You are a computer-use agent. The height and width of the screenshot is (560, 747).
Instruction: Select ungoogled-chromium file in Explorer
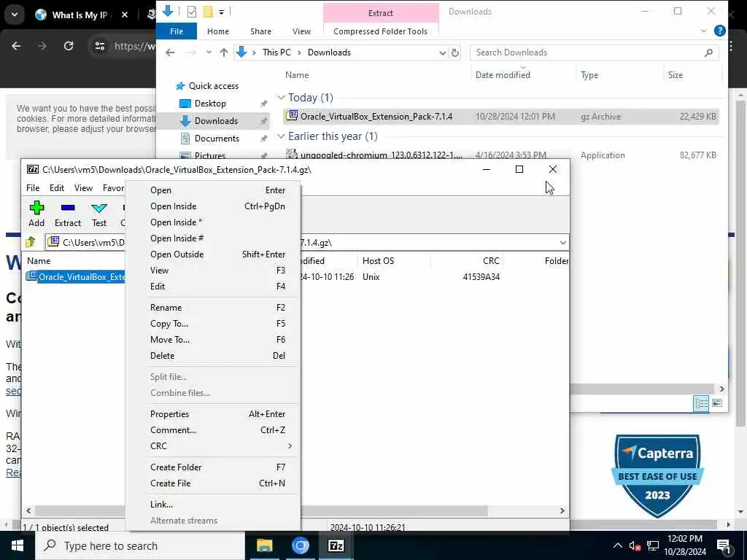501,155
